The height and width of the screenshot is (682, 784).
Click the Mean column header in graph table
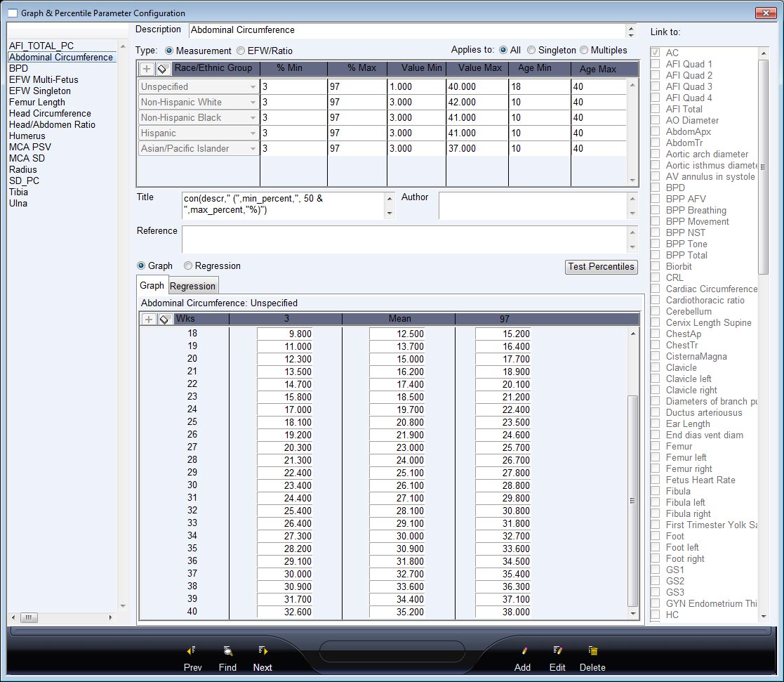tap(399, 319)
